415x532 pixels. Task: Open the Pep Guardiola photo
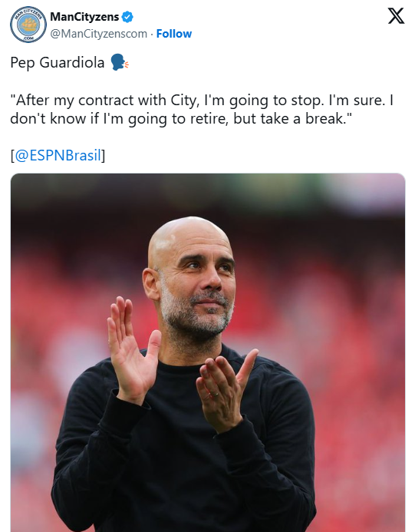point(208,352)
